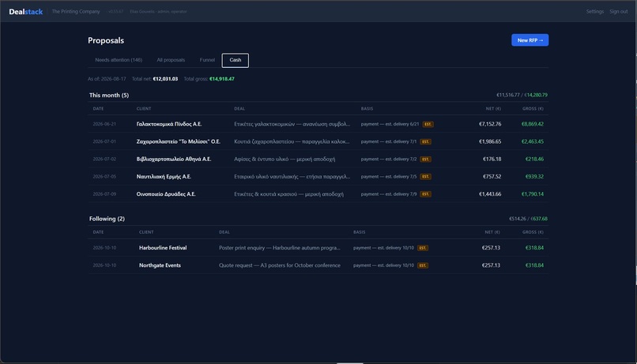
Task: Click the EST badge on est. delivery 7/1 row
Action: (x=425, y=141)
